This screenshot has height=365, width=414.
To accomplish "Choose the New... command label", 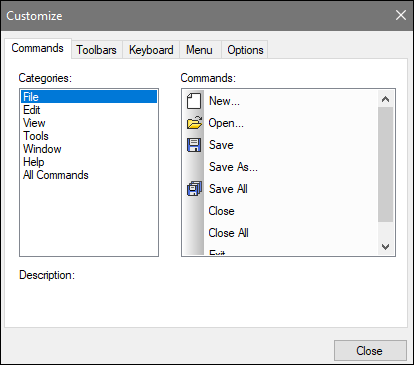I will [224, 101].
